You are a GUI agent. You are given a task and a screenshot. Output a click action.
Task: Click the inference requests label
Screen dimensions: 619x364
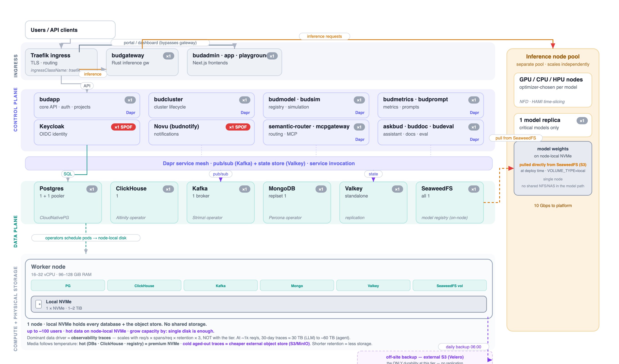(x=324, y=36)
